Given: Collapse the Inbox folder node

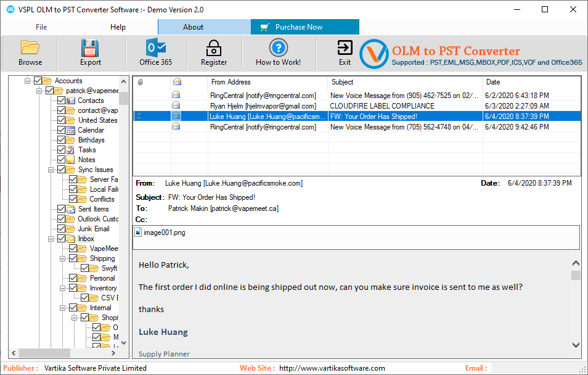Looking at the screenshot, I should pyautogui.click(x=51, y=239).
